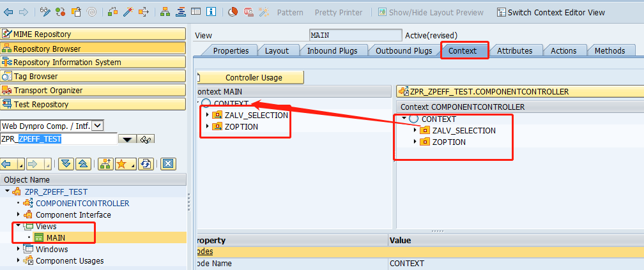Click the Favorites star icon
This screenshot has width=644, height=270.
(x=121, y=164)
